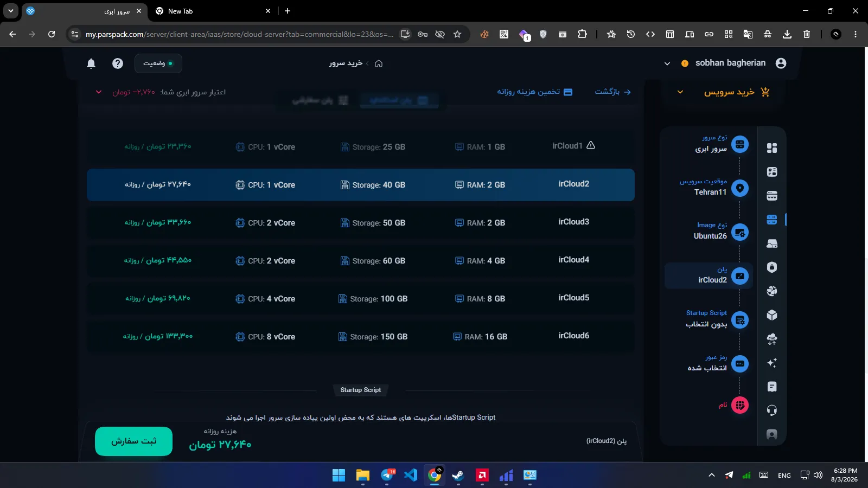The height and width of the screenshot is (488, 868).
Task: Click the ENG language indicator
Action: point(784,476)
